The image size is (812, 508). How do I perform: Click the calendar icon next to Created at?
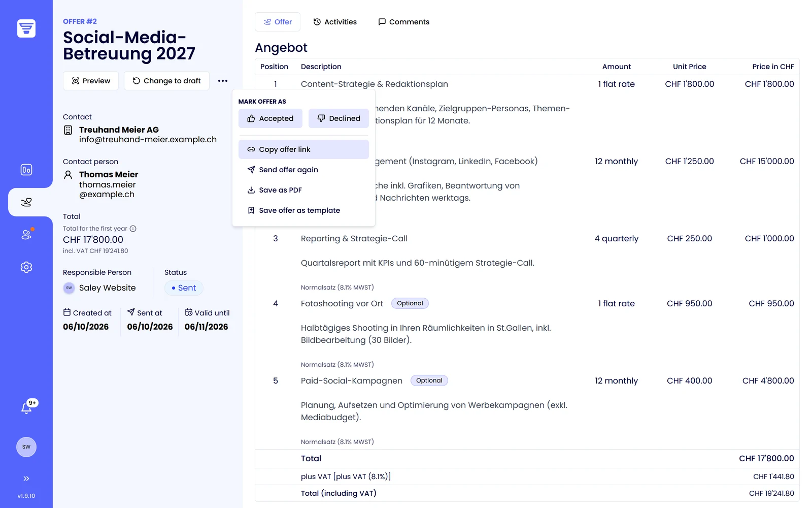(x=67, y=312)
